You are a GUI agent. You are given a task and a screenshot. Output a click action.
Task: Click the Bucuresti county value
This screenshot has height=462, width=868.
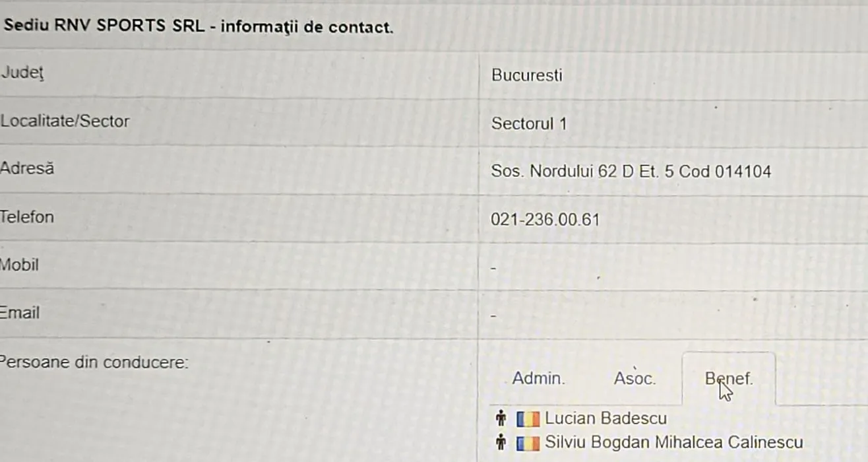[526, 75]
